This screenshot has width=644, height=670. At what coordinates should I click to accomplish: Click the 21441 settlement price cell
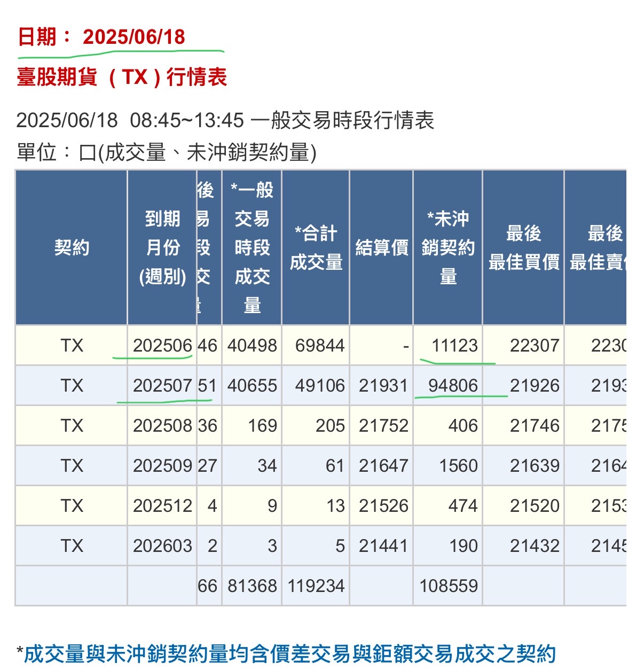click(381, 546)
